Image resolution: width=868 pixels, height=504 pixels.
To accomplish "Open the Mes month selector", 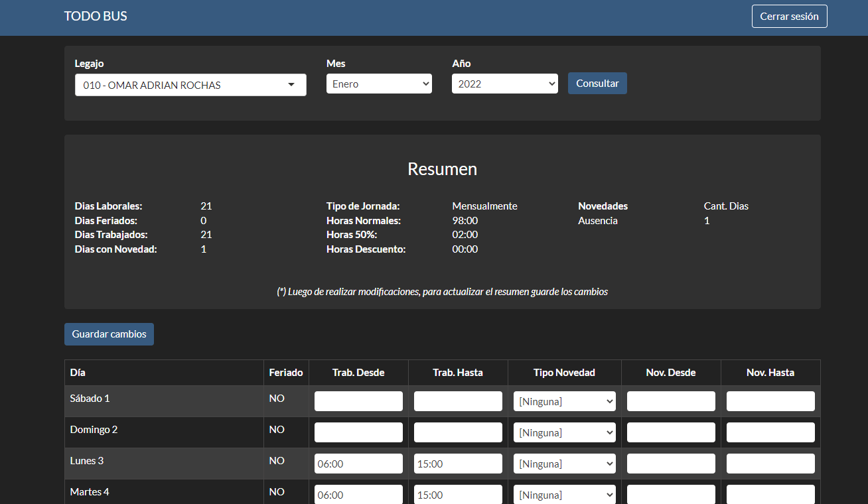I will click(379, 84).
